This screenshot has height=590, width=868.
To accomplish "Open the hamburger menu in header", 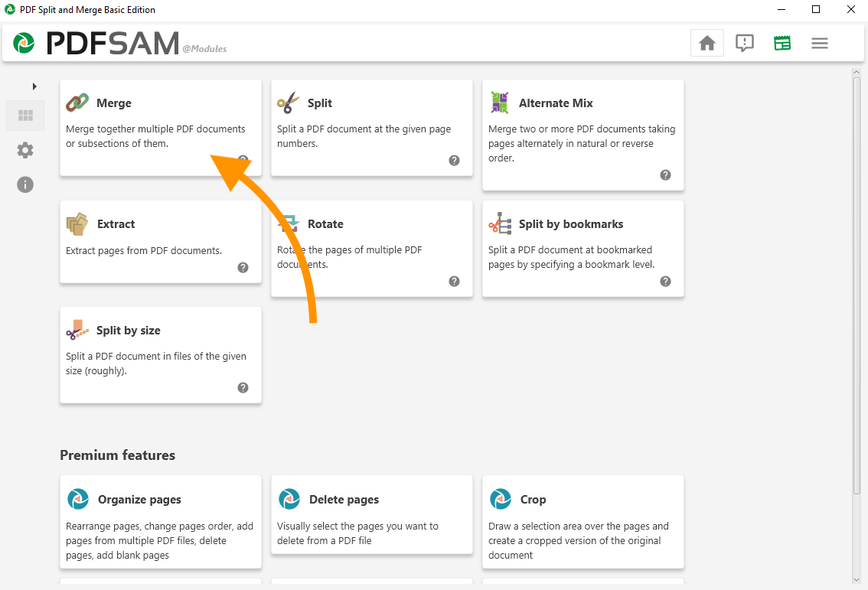I will (x=819, y=43).
